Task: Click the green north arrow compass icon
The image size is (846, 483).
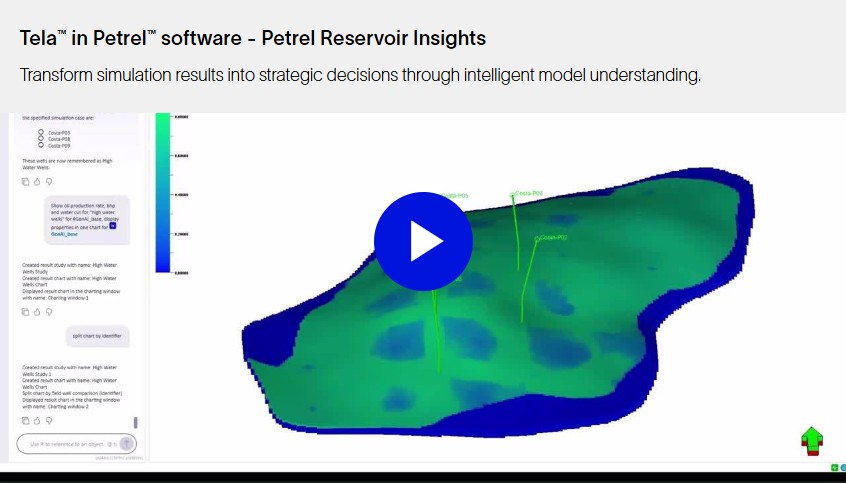Action: 812,441
